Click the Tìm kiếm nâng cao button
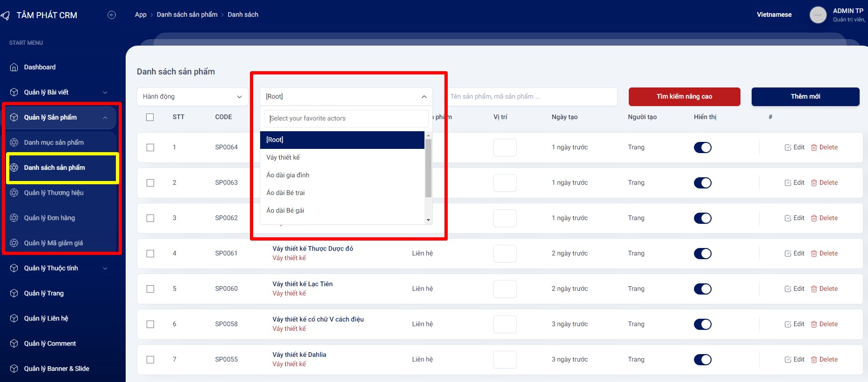Screen dimensions: 868x382 (x=684, y=97)
